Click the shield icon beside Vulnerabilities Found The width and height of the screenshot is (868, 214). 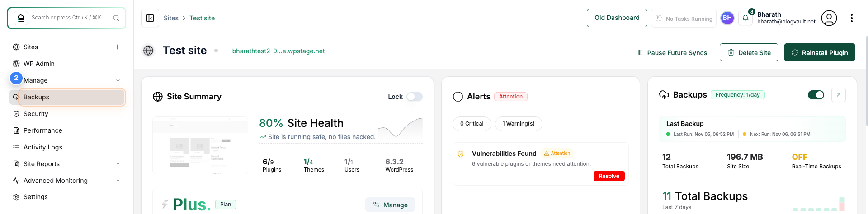(461, 154)
